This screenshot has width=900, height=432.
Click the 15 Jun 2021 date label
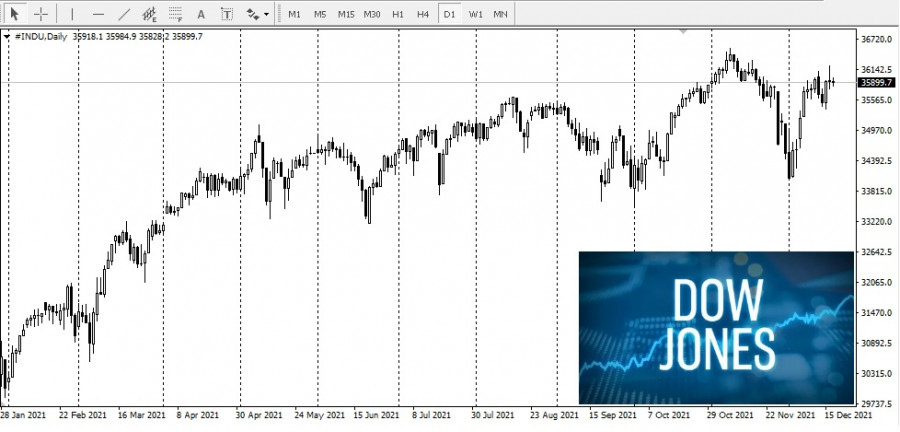(376, 414)
